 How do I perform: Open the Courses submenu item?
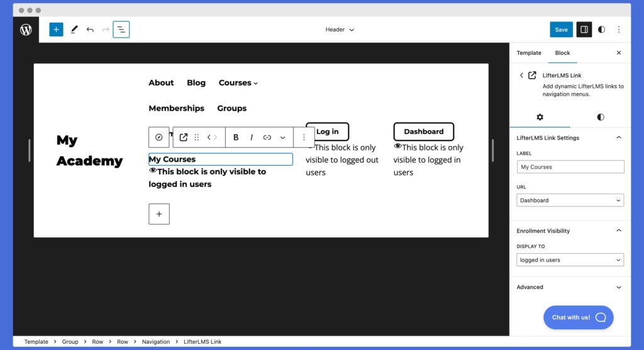pos(238,82)
